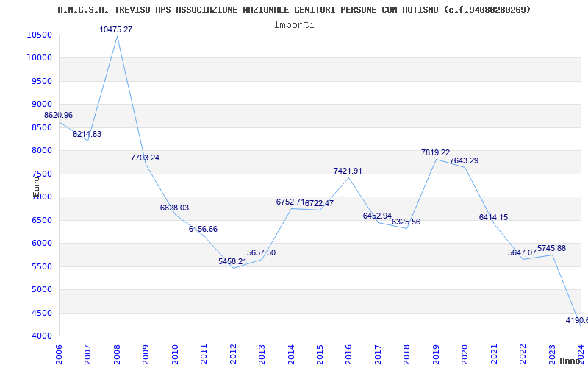Click the 9500 y-axis tick label
Image resolution: width=588 pixels, height=368 pixels.
pyautogui.click(x=41, y=81)
